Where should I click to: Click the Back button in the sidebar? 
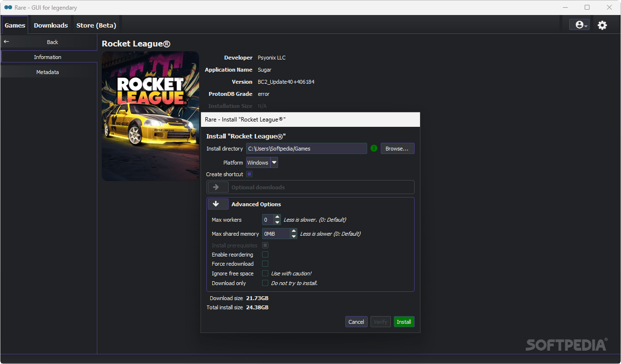click(x=48, y=42)
